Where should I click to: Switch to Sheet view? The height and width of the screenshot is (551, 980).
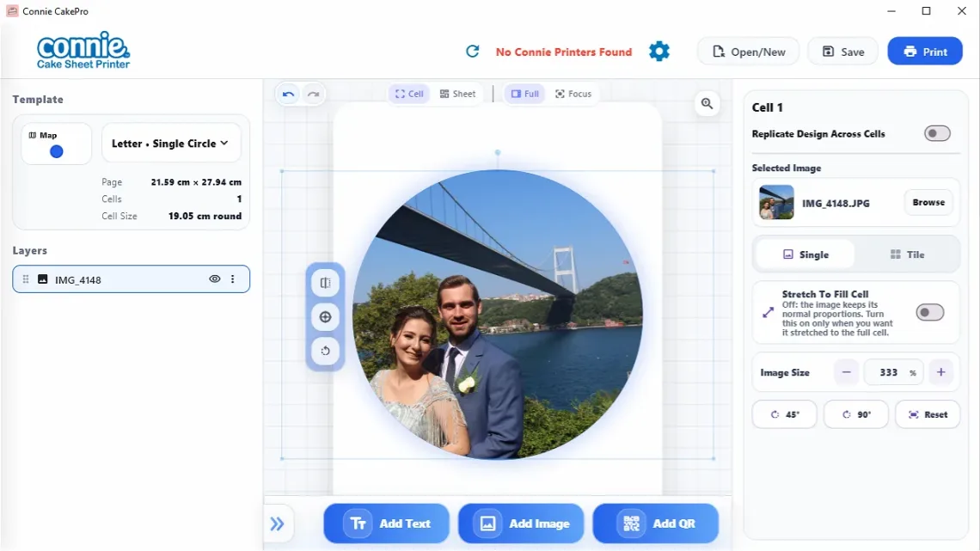pos(457,94)
